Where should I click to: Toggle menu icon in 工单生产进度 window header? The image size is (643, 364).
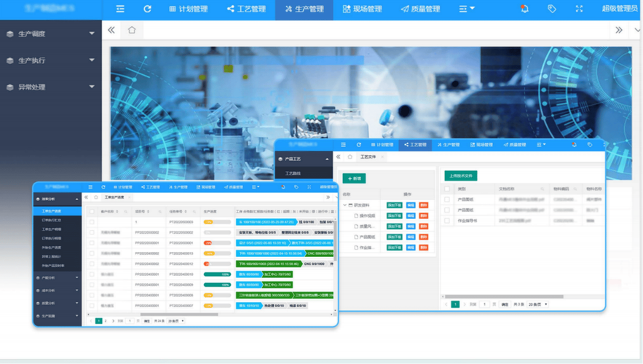pyautogui.click(x=90, y=187)
